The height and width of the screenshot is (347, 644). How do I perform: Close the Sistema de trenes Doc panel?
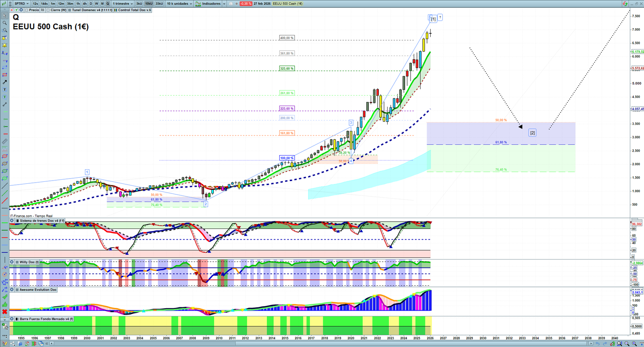[12, 221]
